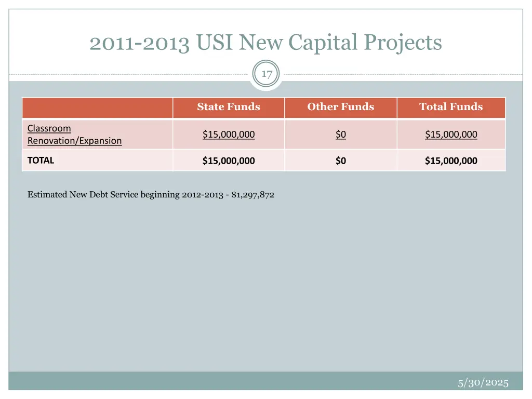
Task: Click the bold $0 in the TOTAL row
Action: click(x=340, y=161)
